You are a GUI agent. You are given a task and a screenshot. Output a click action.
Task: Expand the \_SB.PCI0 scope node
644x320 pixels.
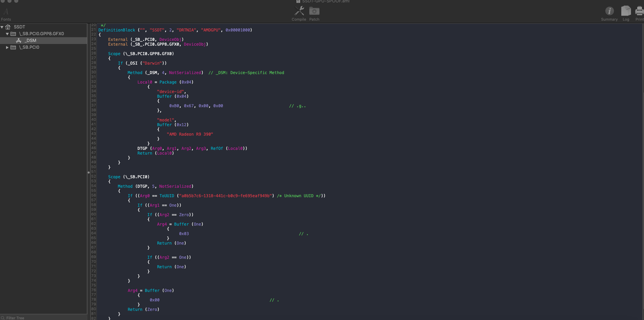(7, 47)
